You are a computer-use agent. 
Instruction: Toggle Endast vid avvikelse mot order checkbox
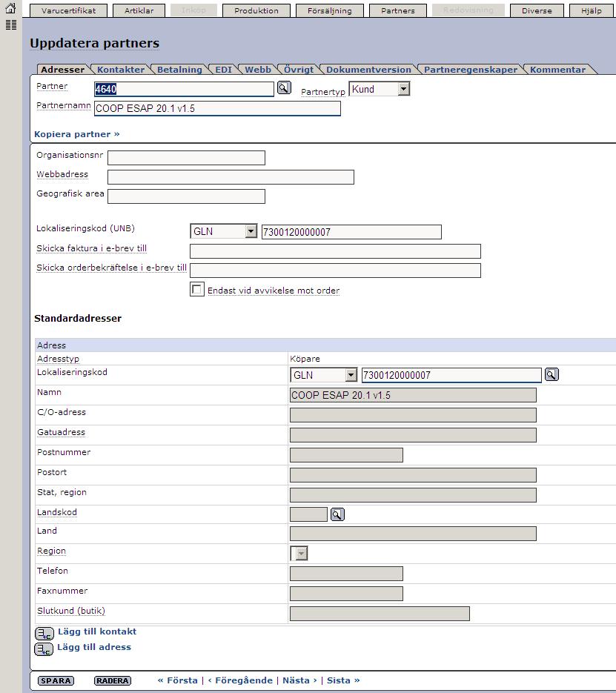point(196,290)
